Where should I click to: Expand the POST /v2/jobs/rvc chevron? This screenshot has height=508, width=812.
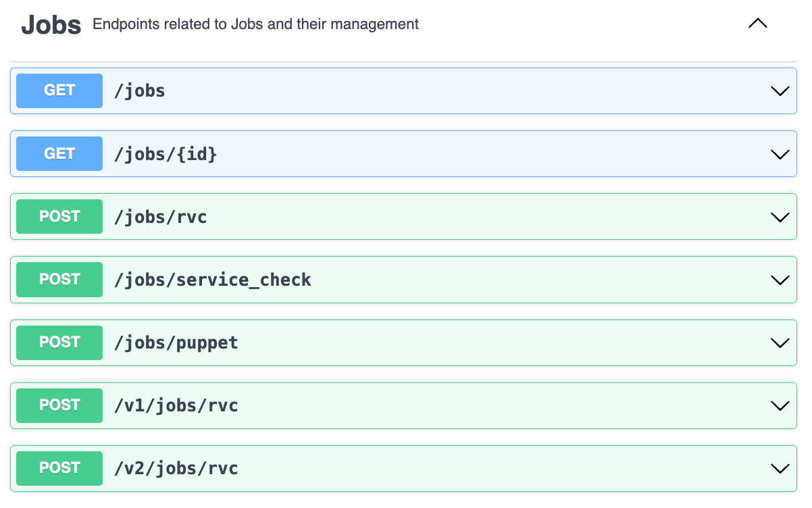(780, 468)
